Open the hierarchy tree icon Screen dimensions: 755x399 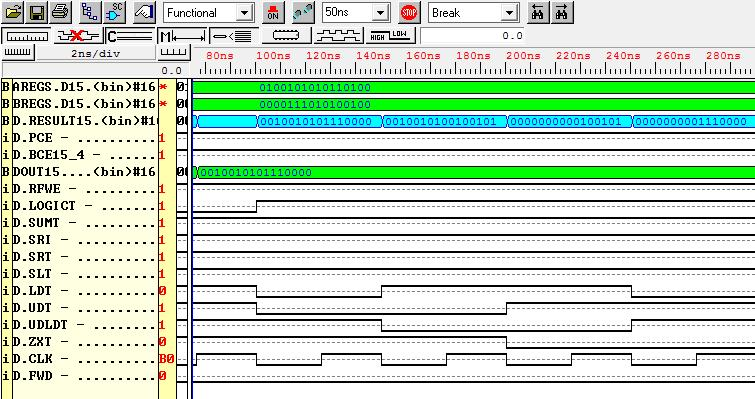[x=90, y=13]
